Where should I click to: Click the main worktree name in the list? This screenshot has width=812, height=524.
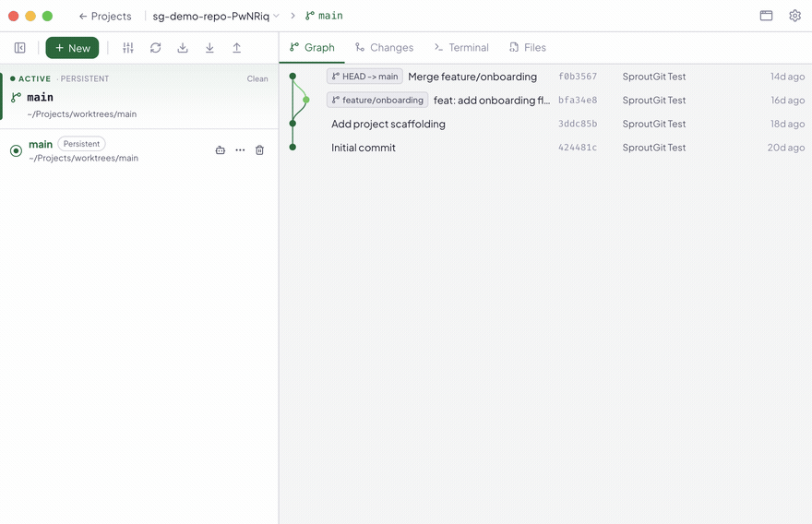[41, 144]
